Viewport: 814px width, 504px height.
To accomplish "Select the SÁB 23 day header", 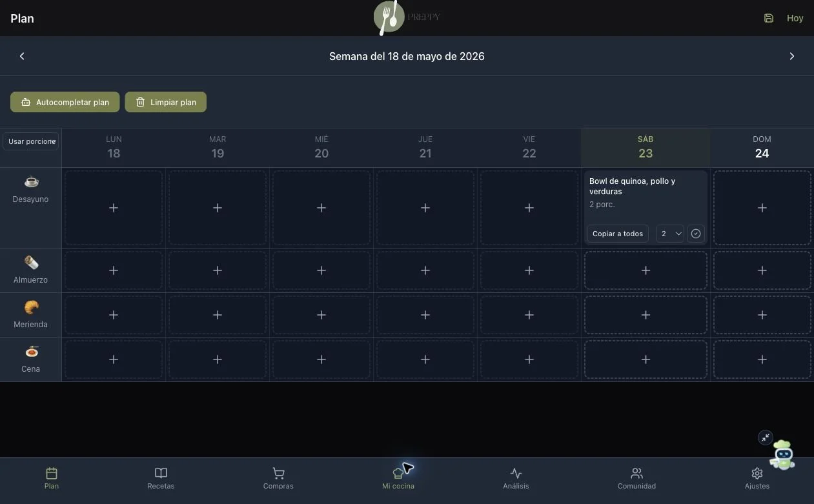I will click(646, 147).
